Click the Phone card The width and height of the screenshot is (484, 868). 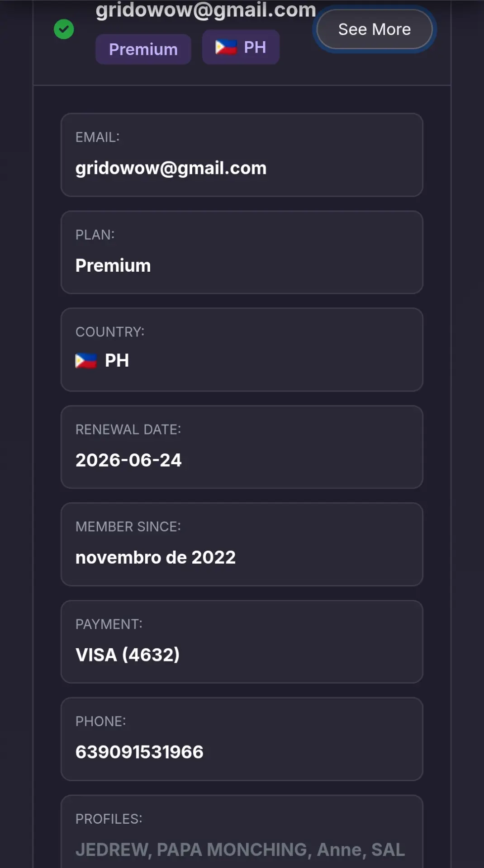click(x=242, y=739)
